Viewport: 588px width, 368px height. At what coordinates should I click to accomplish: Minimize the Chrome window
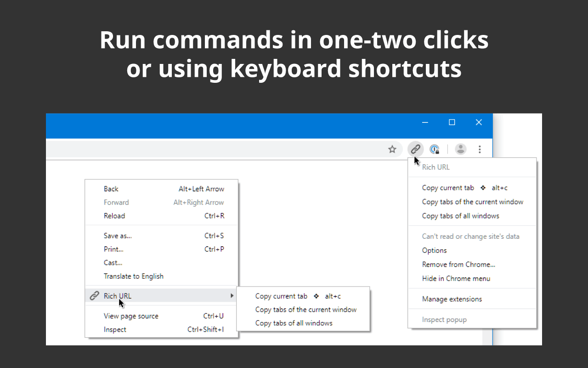pos(425,122)
